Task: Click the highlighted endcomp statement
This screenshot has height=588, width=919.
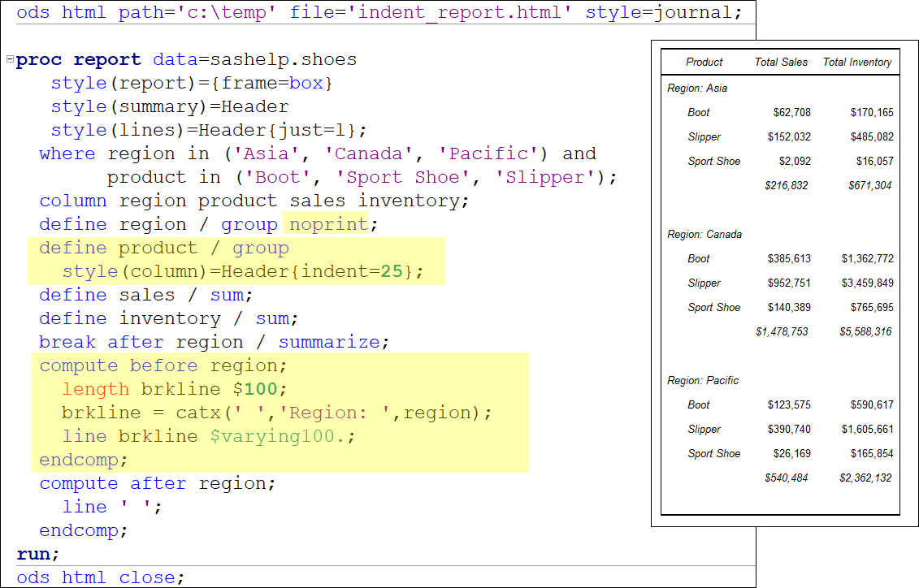Action: 84,460
